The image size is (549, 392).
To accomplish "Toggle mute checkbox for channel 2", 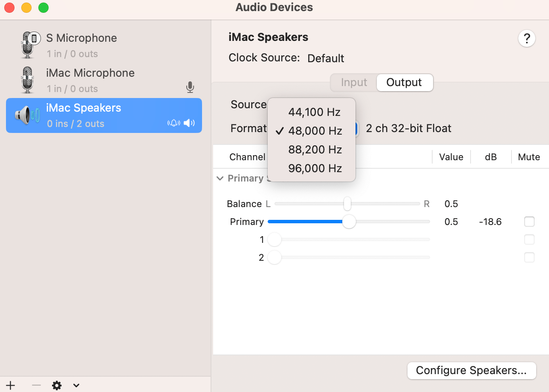I will (x=529, y=257).
